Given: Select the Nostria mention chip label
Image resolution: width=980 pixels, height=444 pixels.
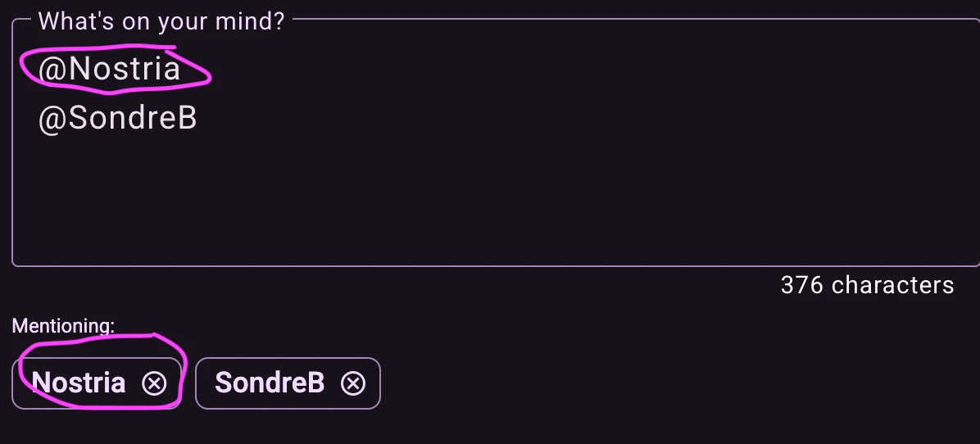Looking at the screenshot, I should click(x=79, y=383).
